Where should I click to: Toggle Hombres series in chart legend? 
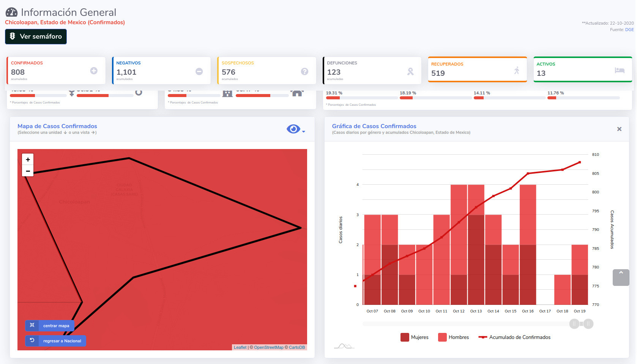click(x=454, y=337)
